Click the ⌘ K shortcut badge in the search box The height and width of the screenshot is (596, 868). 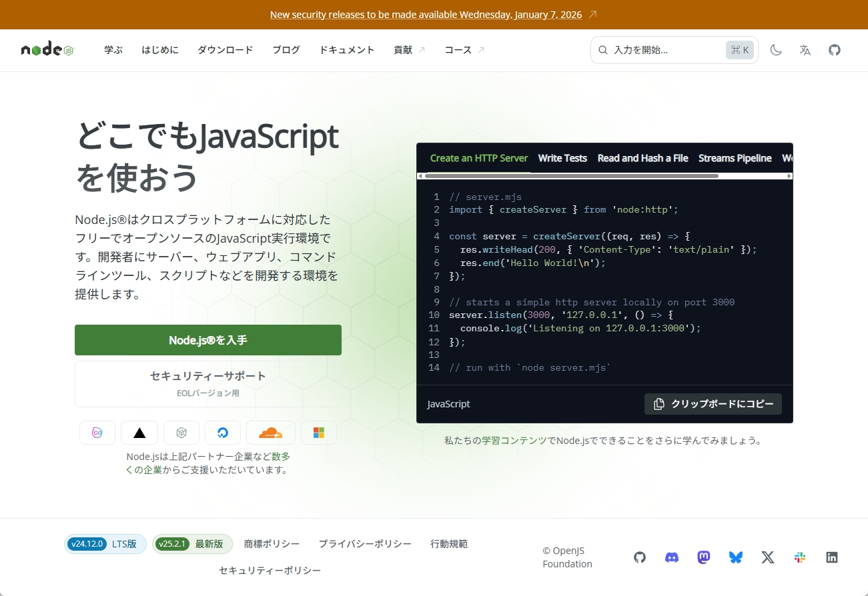pyautogui.click(x=740, y=50)
